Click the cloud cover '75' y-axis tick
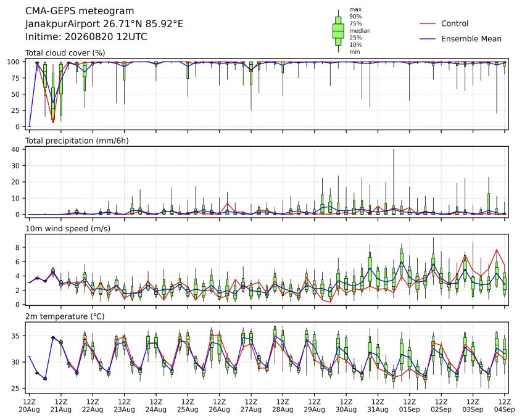522x420 pixels. coord(15,78)
